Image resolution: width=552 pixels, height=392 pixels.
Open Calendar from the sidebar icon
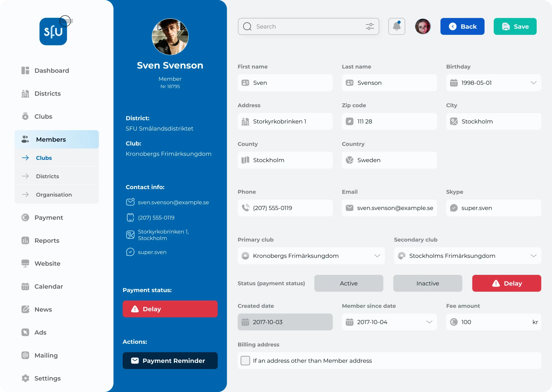[25, 286]
